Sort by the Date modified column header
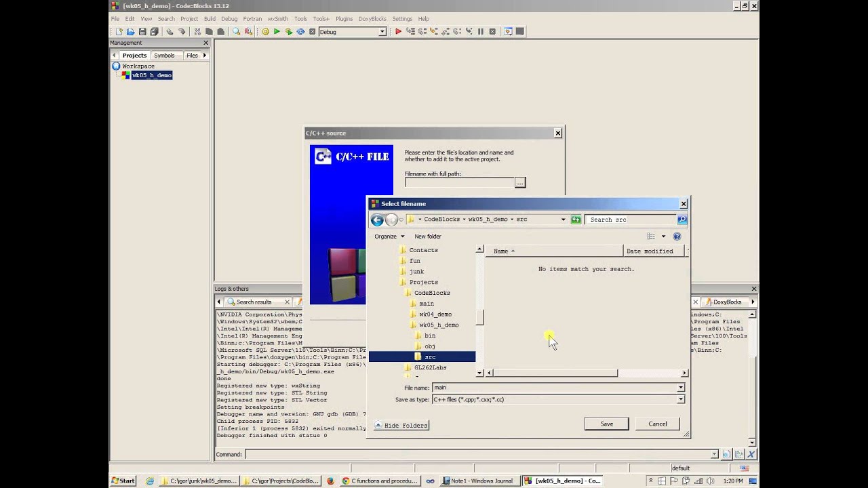The width and height of the screenshot is (868, 488). click(x=654, y=251)
